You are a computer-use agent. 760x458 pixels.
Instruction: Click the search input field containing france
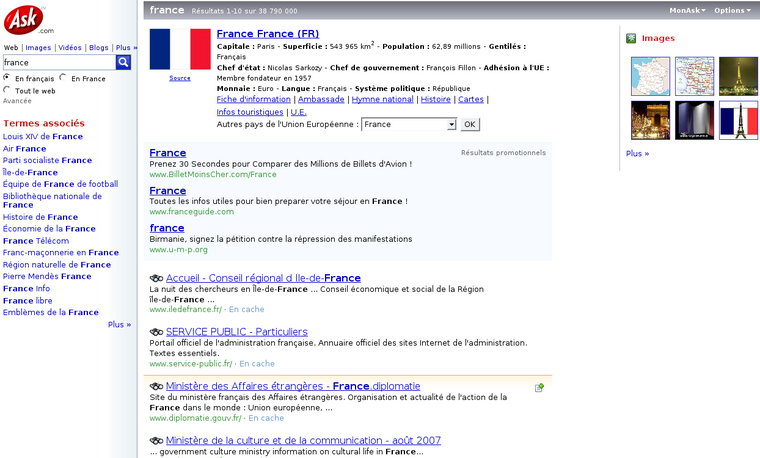click(x=59, y=62)
